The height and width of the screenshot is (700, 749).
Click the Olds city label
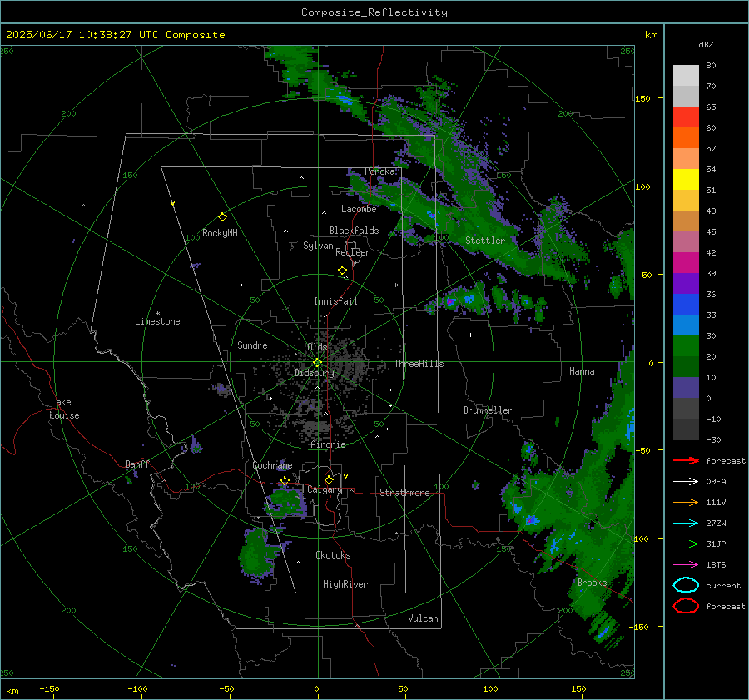(x=317, y=347)
